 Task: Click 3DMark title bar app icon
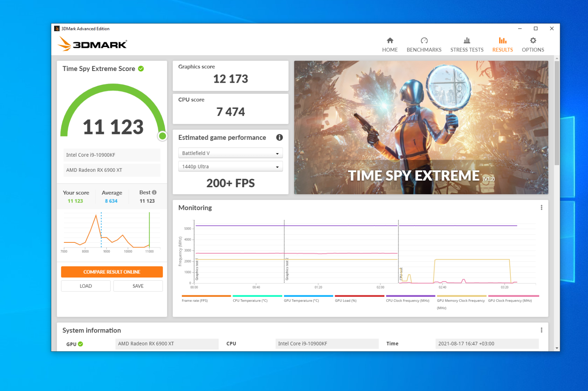pyautogui.click(x=57, y=29)
